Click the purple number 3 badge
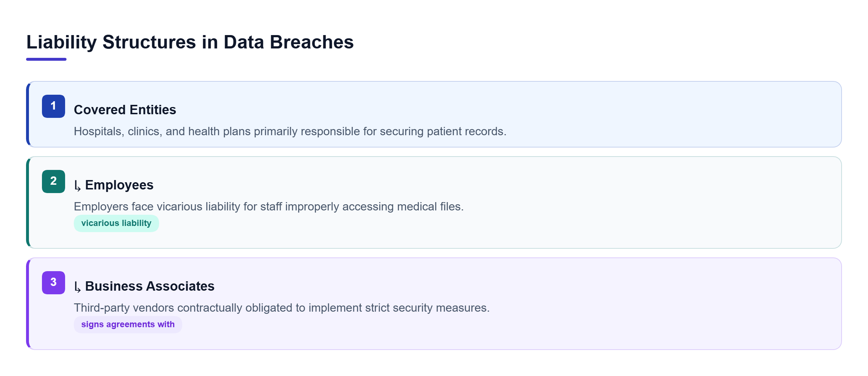The image size is (868, 376). pos(54,283)
